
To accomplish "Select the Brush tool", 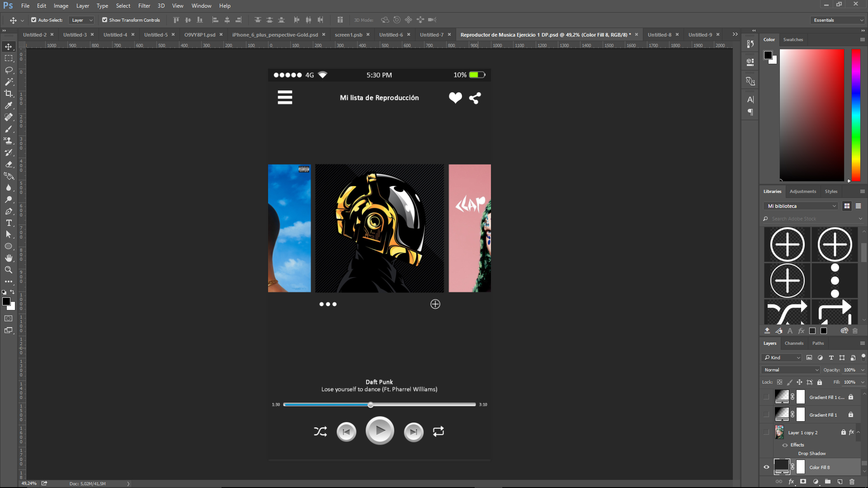I will click(9, 129).
